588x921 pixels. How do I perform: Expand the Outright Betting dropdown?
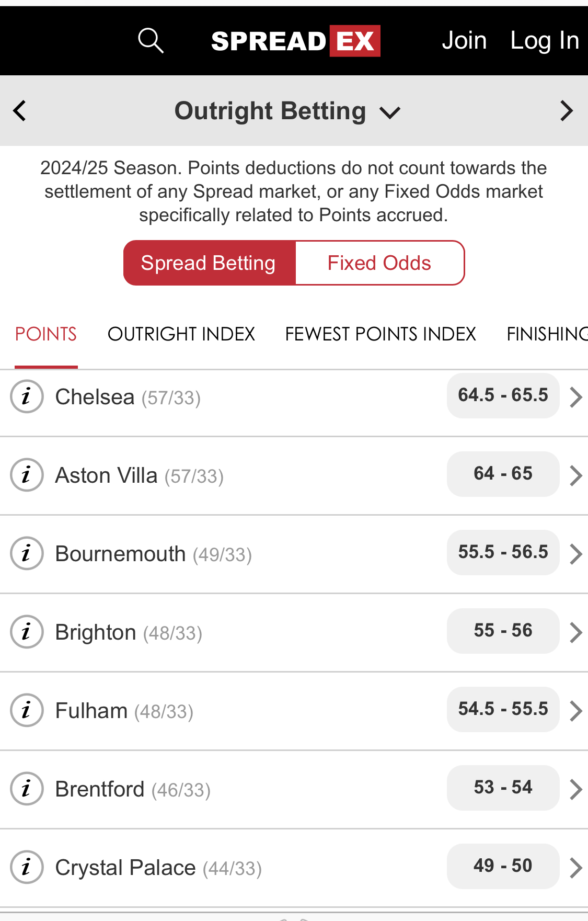point(287,111)
